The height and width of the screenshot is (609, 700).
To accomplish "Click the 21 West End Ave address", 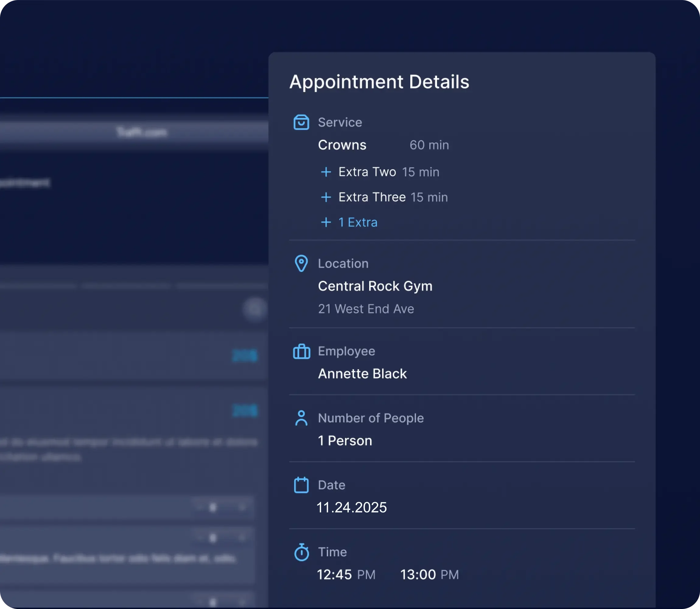I will tap(366, 309).
